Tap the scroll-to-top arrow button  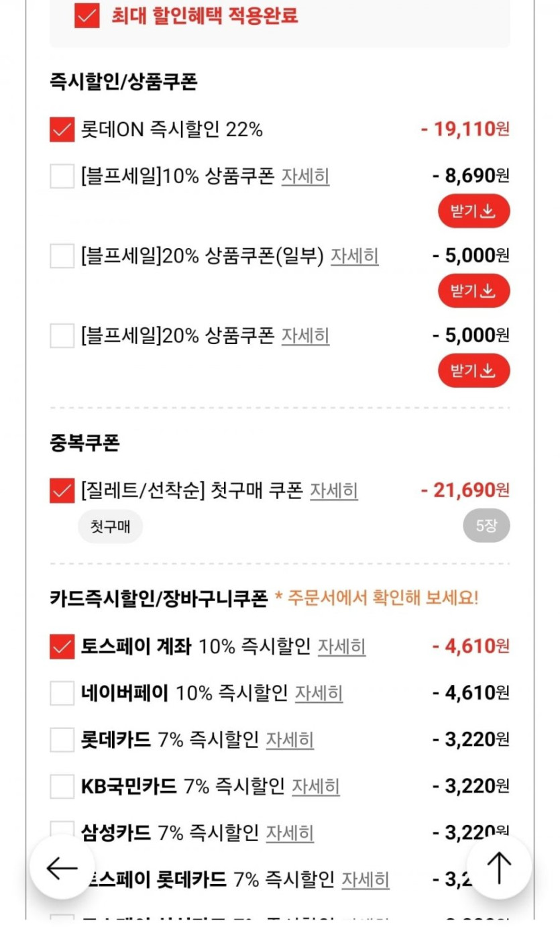point(498,868)
